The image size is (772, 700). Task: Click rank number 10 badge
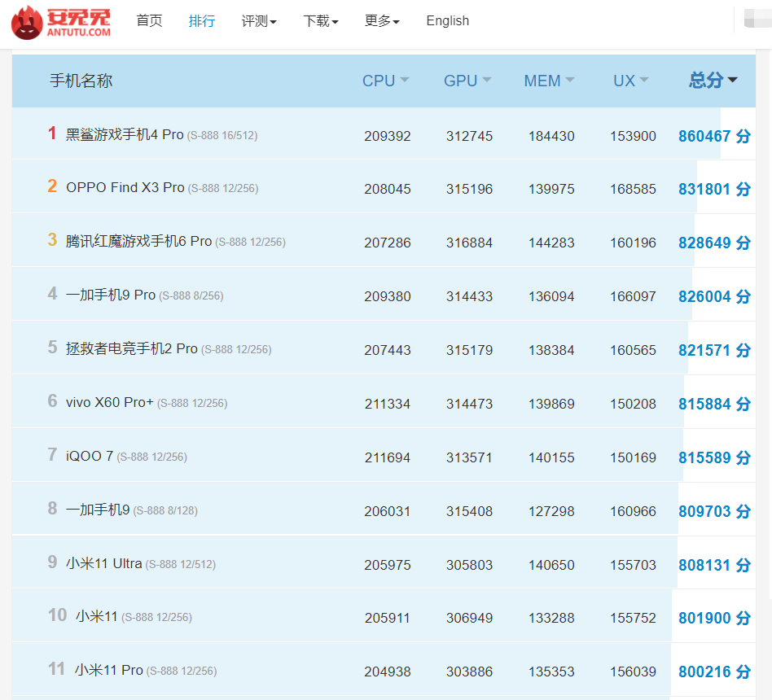coord(57,615)
